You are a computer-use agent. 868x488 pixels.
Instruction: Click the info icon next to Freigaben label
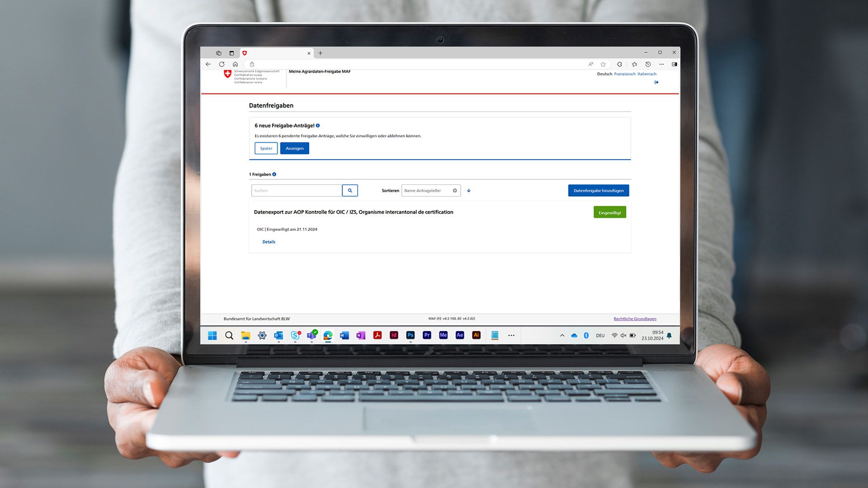274,174
